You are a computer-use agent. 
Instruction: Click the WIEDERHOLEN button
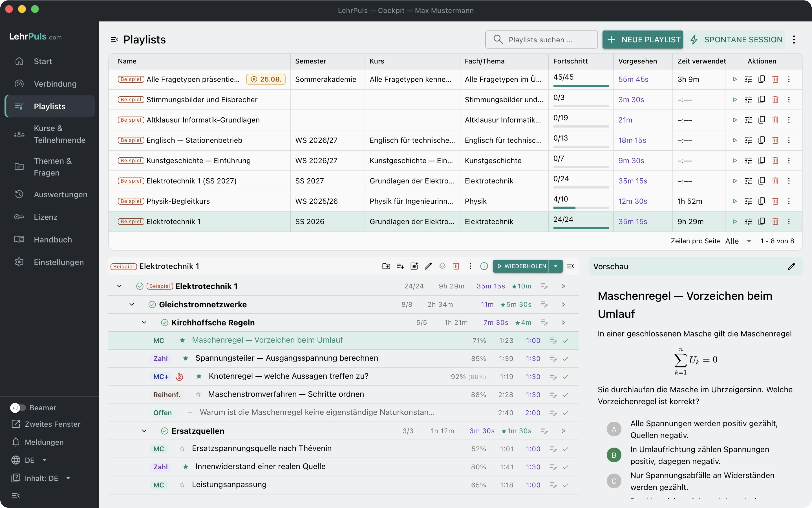521,266
